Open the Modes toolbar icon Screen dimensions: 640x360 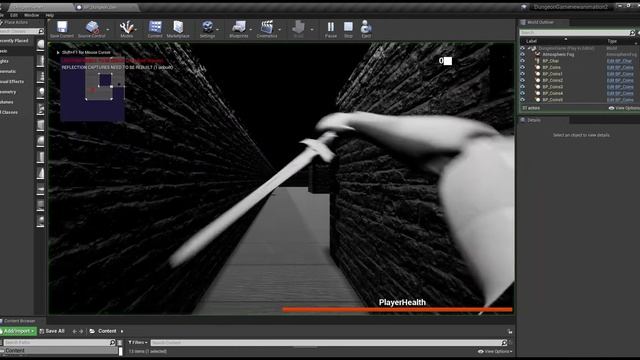127,29
